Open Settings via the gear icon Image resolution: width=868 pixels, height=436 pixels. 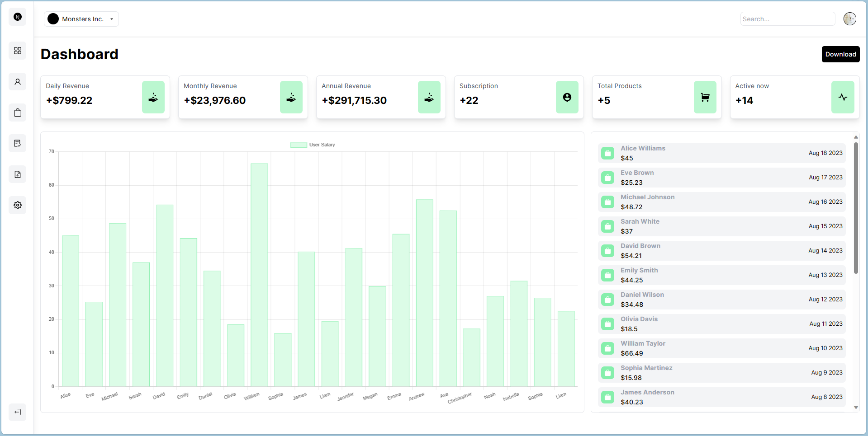click(x=18, y=205)
